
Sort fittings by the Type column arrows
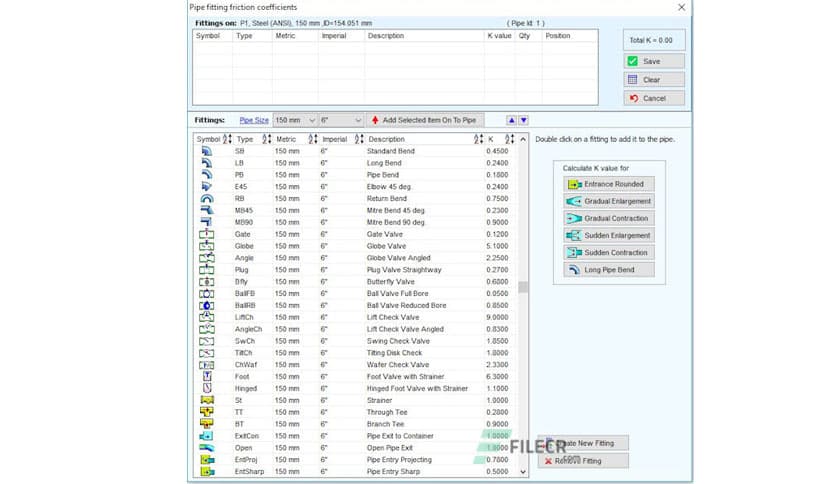coord(266,139)
